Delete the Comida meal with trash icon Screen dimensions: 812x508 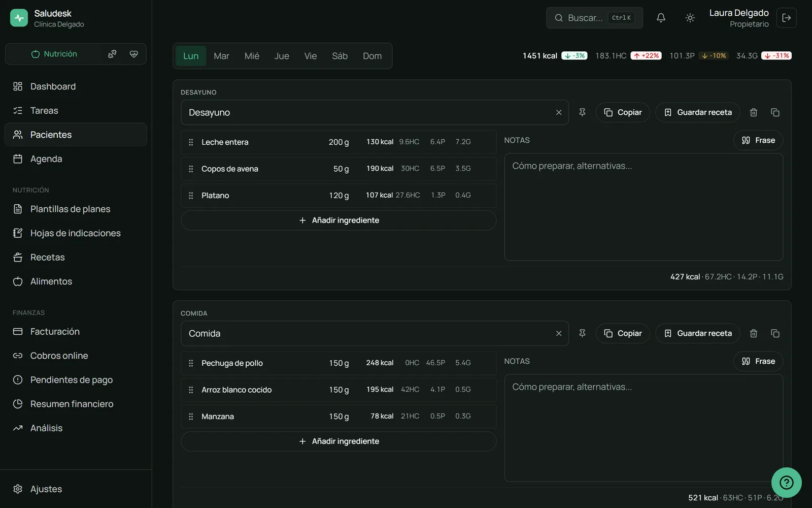point(754,333)
